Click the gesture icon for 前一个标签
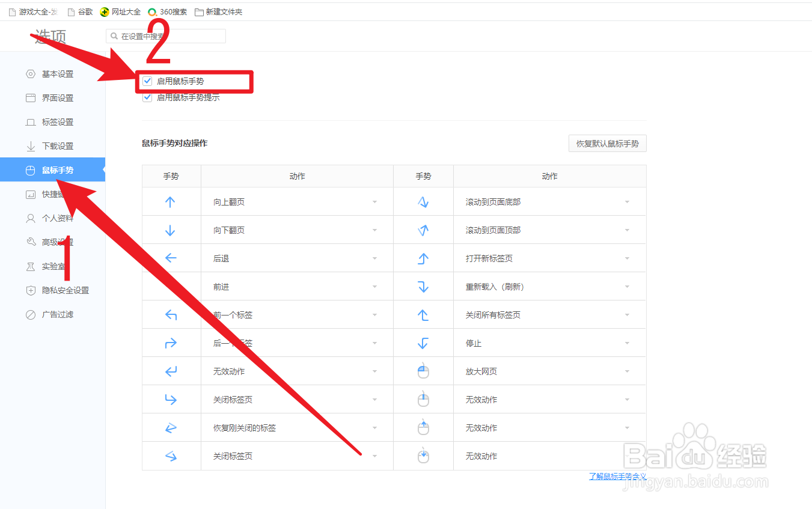The image size is (812, 509). (171, 315)
